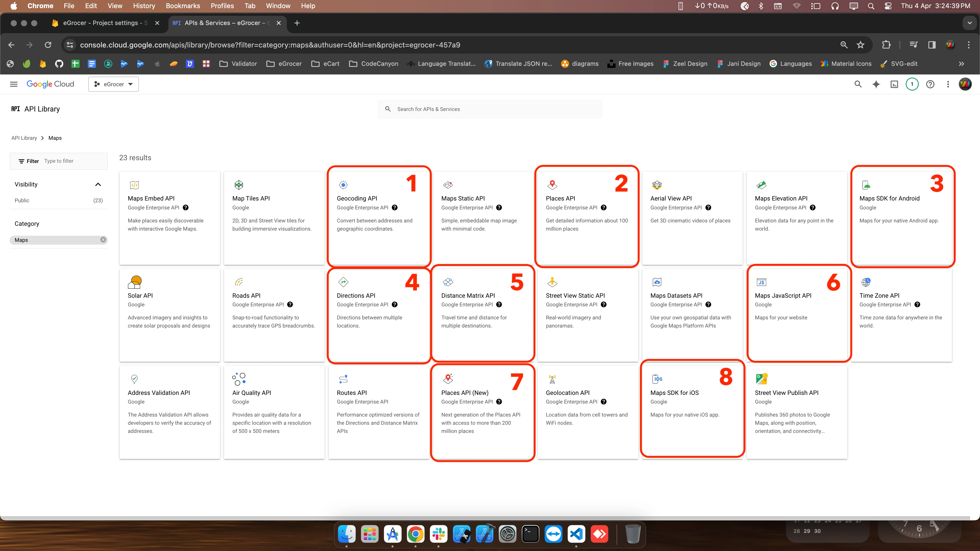Open the Aerial View API card

point(692,218)
